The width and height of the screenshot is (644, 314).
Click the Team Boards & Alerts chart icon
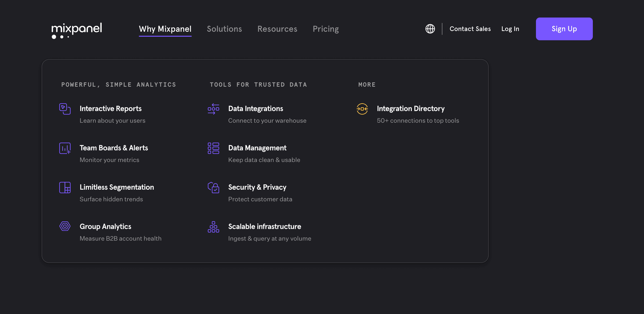coord(65,148)
